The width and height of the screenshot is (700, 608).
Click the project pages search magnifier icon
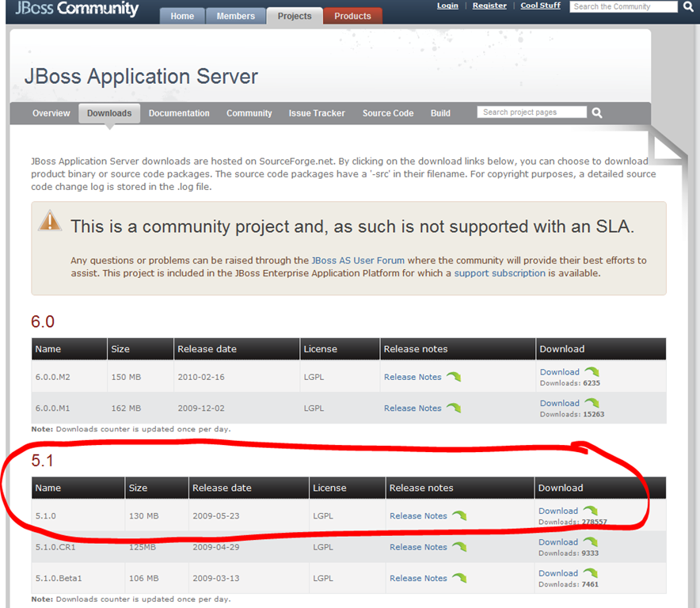point(597,113)
